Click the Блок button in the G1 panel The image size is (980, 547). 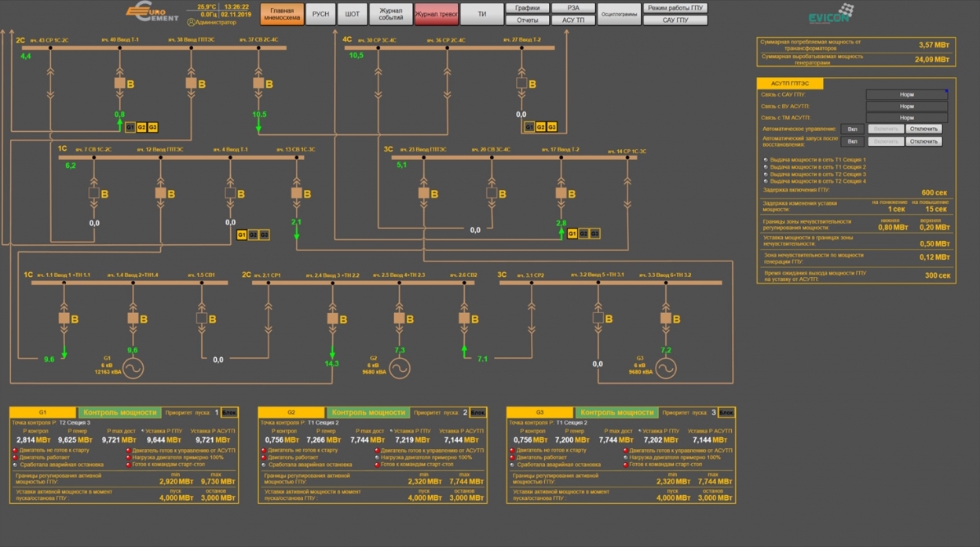pyautogui.click(x=229, y=412)
